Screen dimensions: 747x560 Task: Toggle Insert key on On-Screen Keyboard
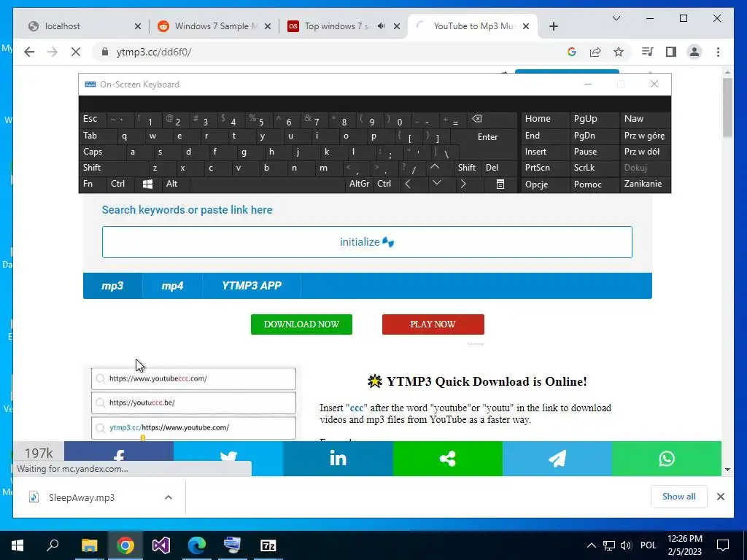pos(535,152)
